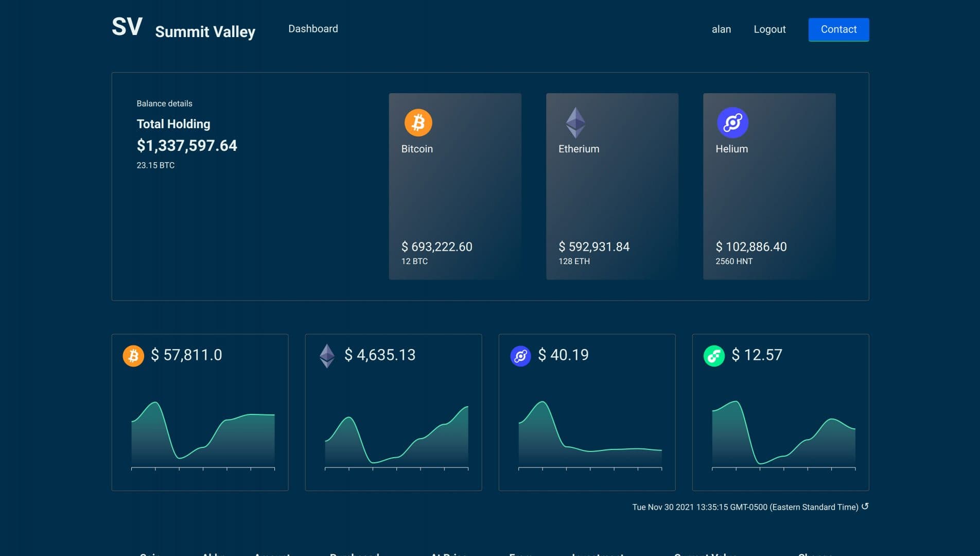Click the Total Holding heading

coord(173,124)
